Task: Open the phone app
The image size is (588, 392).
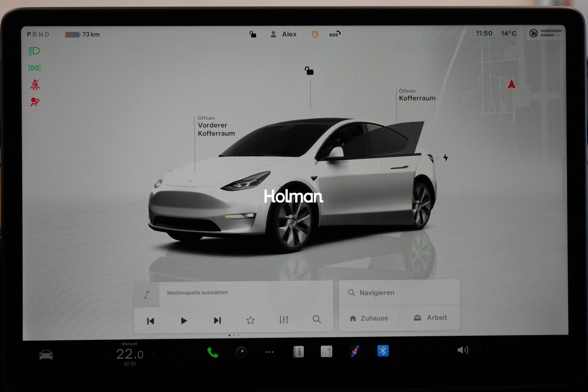Action: pos(212,352)
